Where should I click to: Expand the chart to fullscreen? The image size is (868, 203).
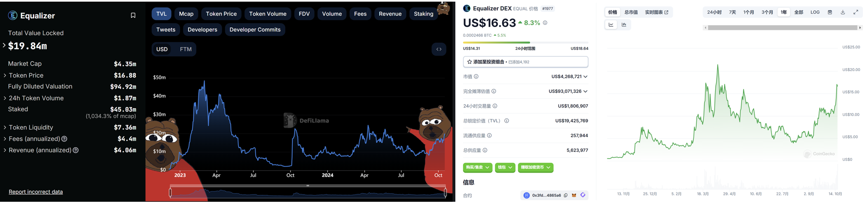pyautogui.click(x=856, y=12)
